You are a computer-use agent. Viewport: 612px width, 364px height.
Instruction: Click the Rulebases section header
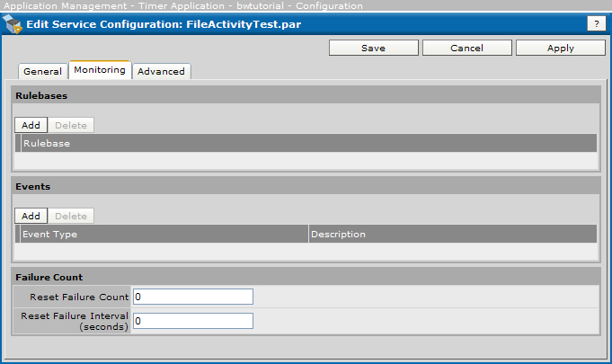pos(41,94)
